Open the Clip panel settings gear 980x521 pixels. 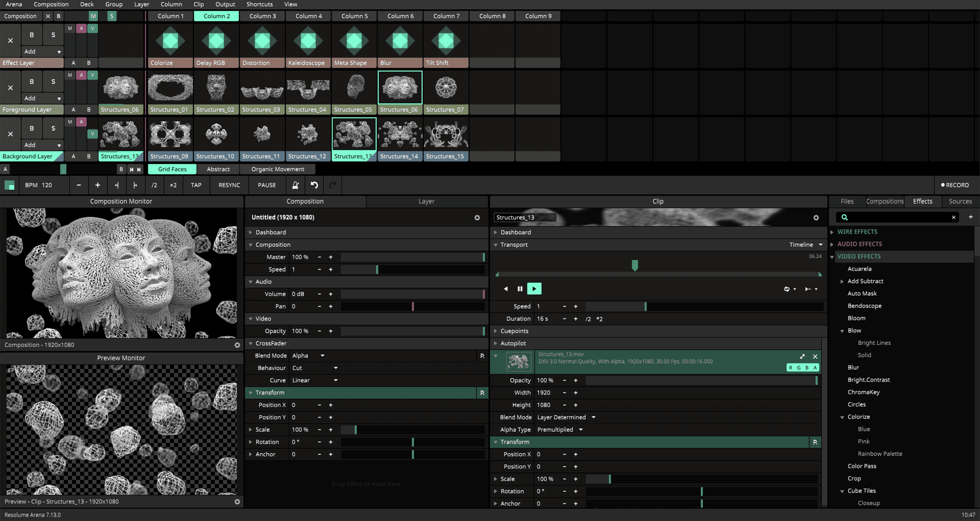click(x=816, y=217)
